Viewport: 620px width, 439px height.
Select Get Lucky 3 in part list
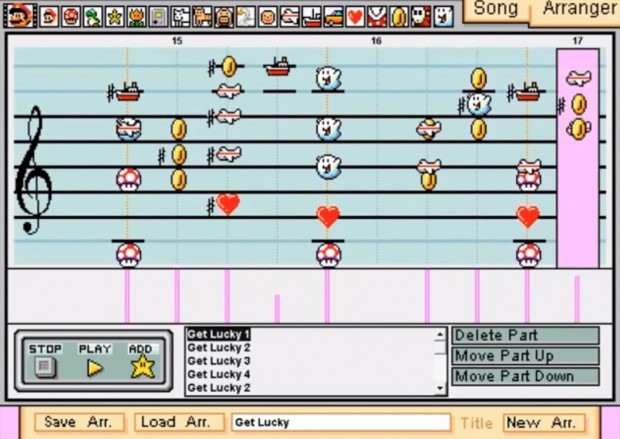(219, 361)
